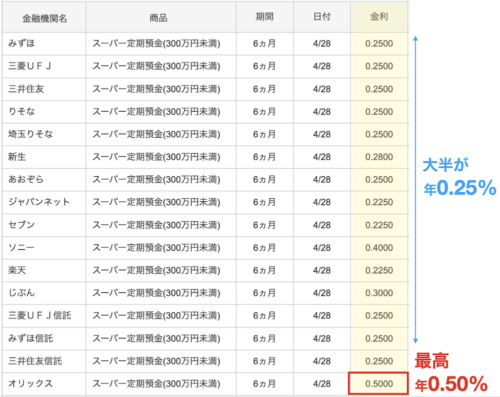Click the 0.2500 rate for 三菱ＵＦＪ信託
The width and height of the screenshot is (500, 397).
point(379,316)
